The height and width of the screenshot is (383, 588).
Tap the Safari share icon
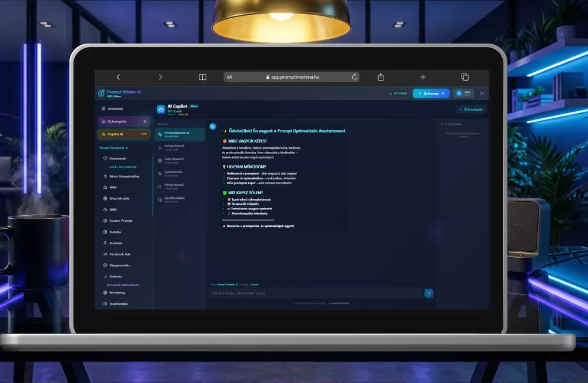point(380,77)
